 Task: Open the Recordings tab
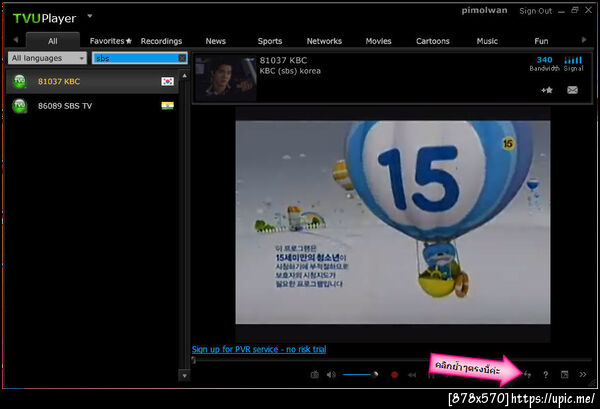pyautogui.click(x=161, y=41)
